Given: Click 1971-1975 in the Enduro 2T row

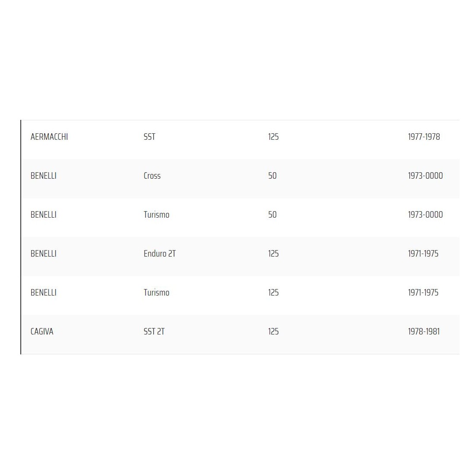Looking at the screenshot, I should (x=423, y=254).
